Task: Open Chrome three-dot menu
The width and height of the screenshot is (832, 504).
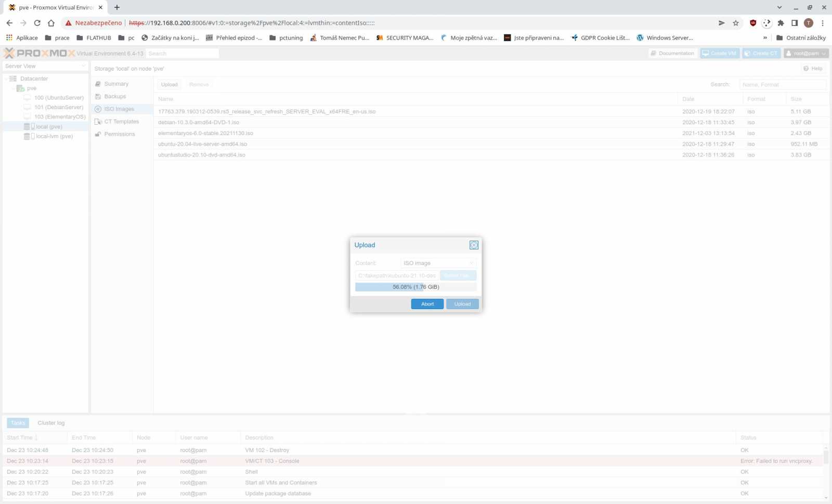Action: 823,23
